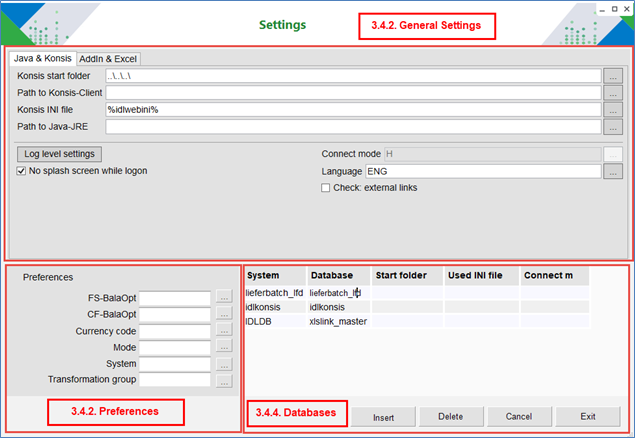The image size is (635, 438).
Task: Open System preference selection button
Action: pyautogui.click(x=224, y=364)
